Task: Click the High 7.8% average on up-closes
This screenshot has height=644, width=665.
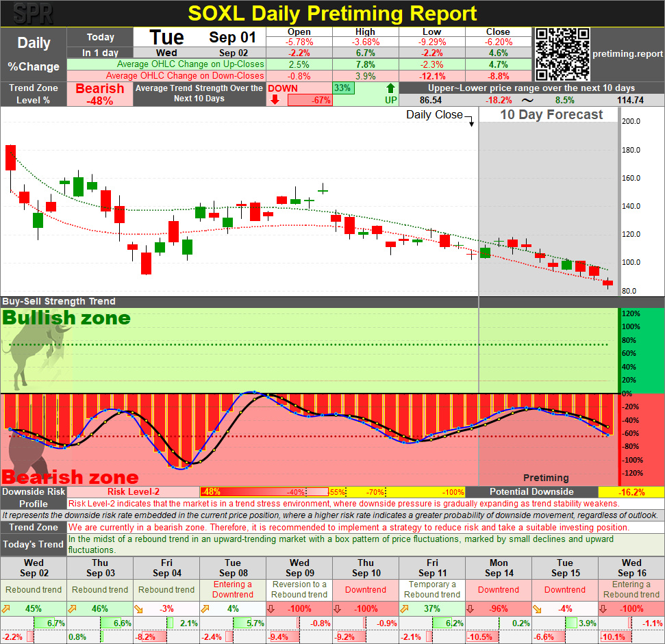Action: (365, 64)
